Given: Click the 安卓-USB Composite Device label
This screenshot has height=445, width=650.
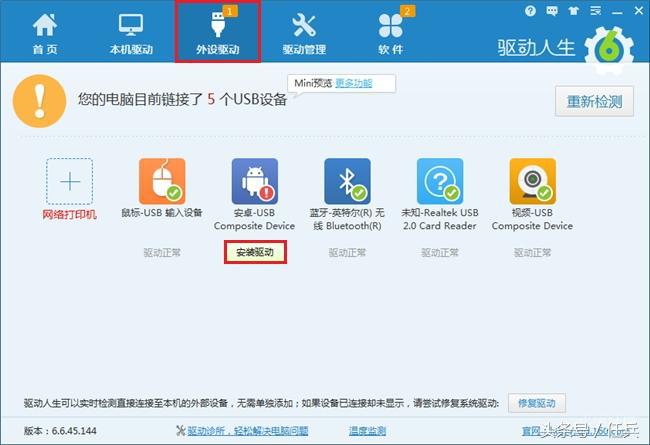Looking at the screenshot, I should click(255, 219).
